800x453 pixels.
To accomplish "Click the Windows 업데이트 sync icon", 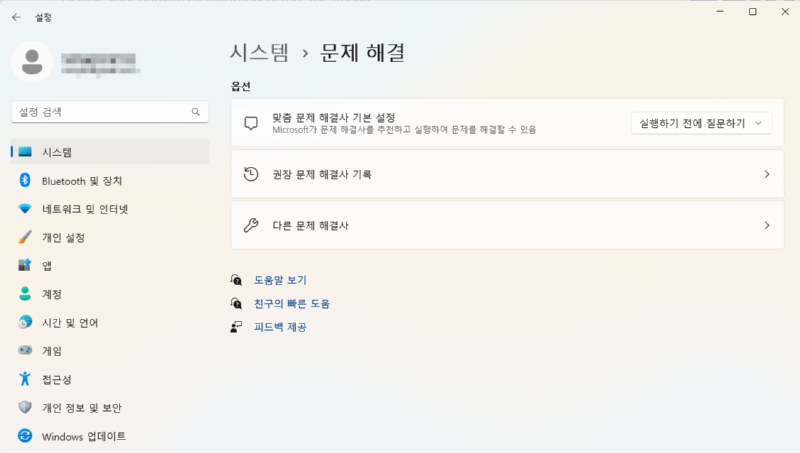I will [x=26, y=436].
